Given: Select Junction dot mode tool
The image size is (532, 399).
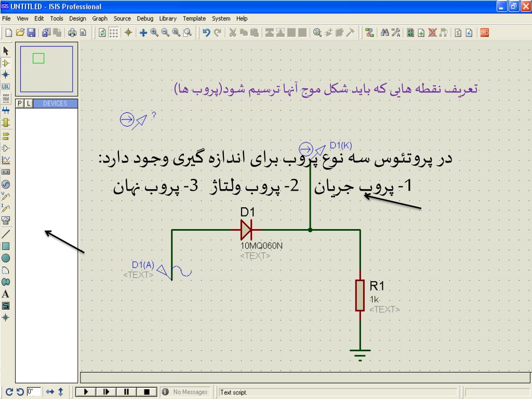Looking at the screenshot, I should (6, 75).
